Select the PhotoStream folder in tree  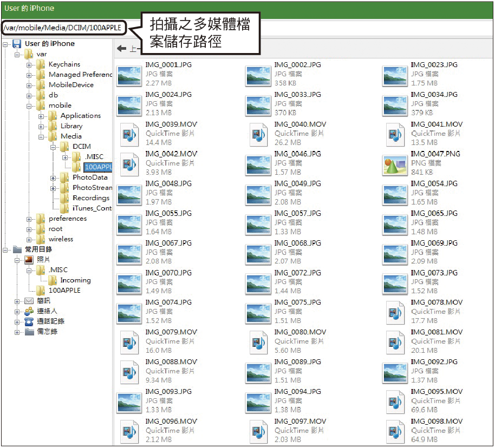pyautogui.click(x=92, y=187)
